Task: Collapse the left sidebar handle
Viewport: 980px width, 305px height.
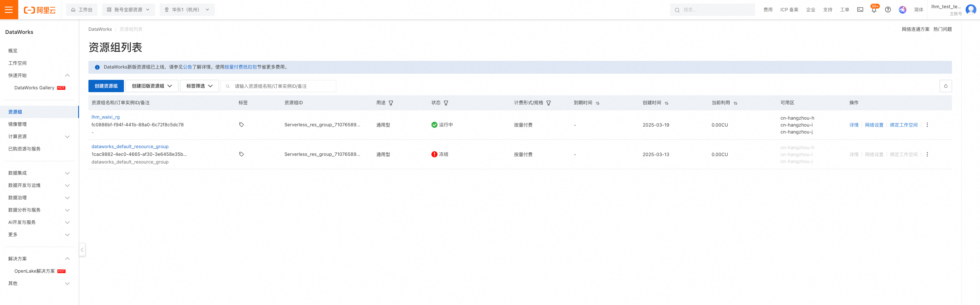Action: pyautogui.click(x=82, y=250)
